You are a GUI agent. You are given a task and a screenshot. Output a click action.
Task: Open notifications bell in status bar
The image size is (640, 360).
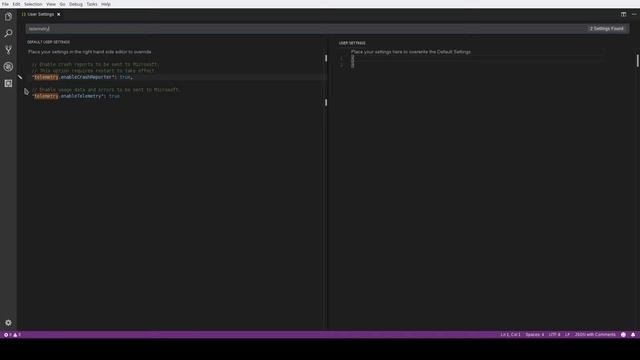click(x=633, y=335)
